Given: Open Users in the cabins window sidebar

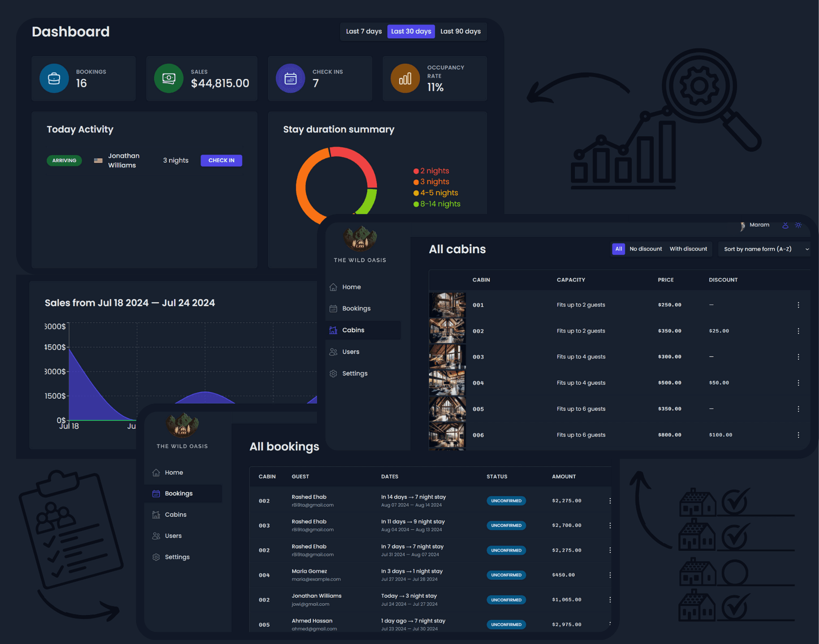Looking at the screenshot, I should pyautogui.click(x=363, y=352).
